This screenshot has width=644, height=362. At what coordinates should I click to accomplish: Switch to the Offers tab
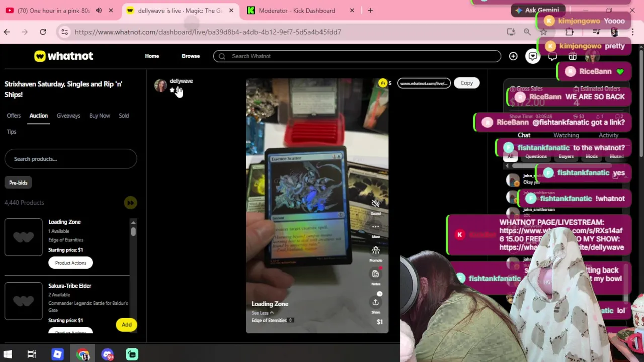click(14, 116)
